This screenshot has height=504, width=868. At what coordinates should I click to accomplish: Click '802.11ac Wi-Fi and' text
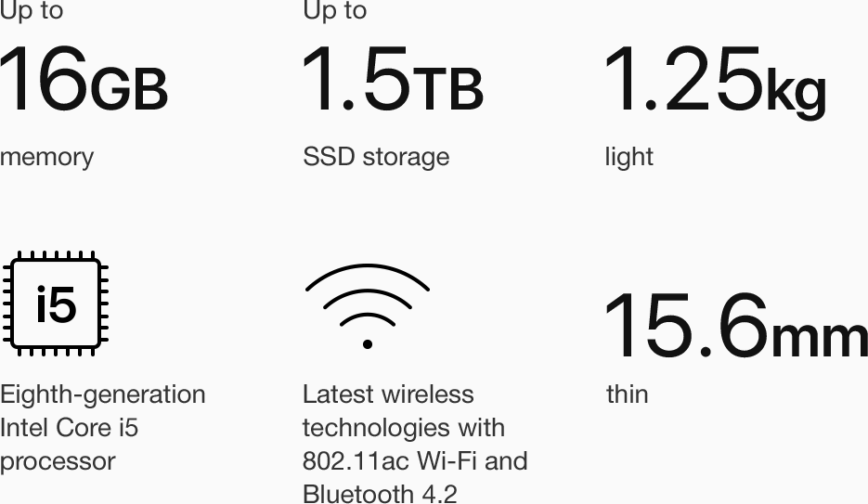pyautogui.click(x=415, y=461)
